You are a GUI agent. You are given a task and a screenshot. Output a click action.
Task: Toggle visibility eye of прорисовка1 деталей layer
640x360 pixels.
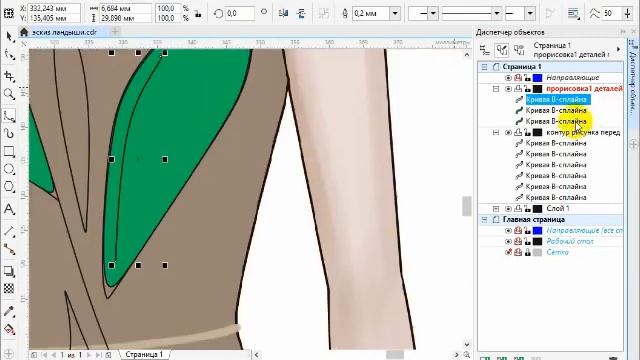click(x=508, y=89)
